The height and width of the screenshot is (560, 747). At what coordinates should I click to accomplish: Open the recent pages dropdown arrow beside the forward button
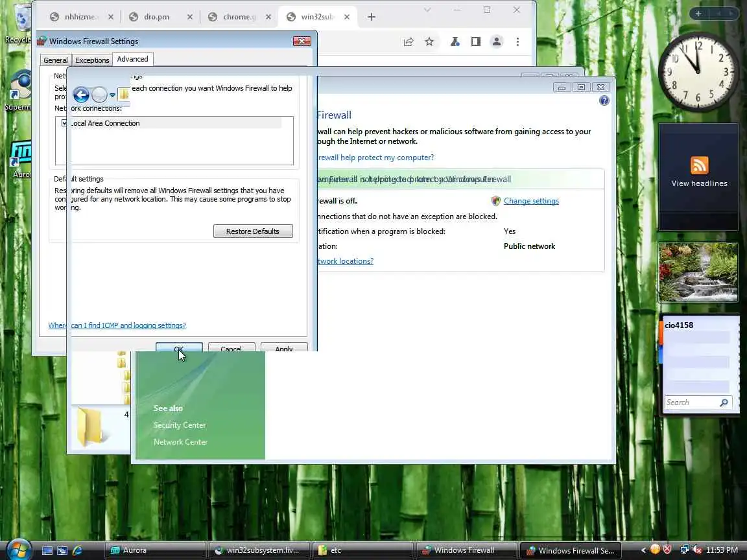(112, 95)
